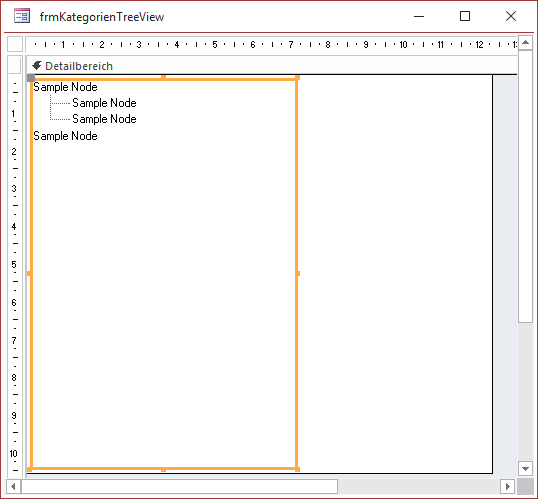The image size is (538, 499).
Task: Click the frmKategorienTreeView title text
Action: tap(102, 17)
